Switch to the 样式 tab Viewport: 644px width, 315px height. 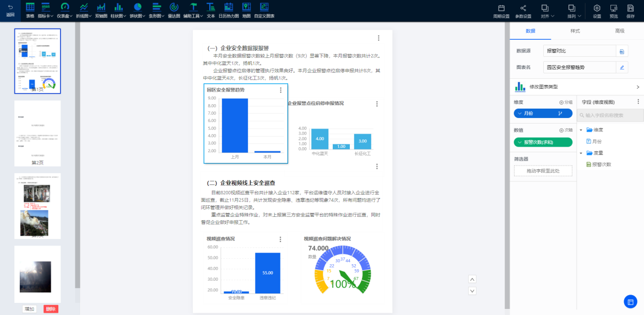point(575,31)
